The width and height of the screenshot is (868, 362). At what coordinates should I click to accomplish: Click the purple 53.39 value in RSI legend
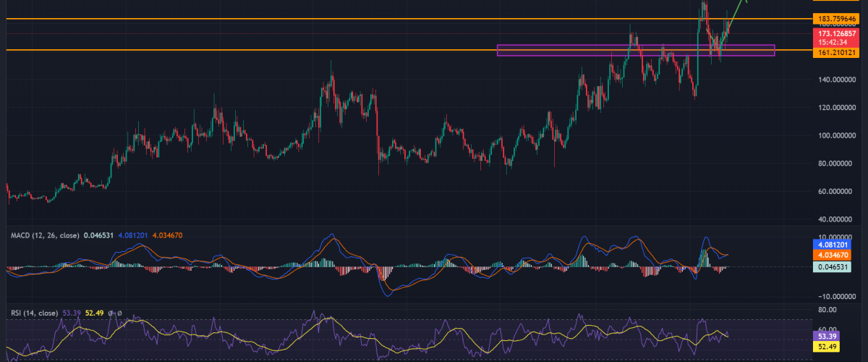[x=73, y=313]
